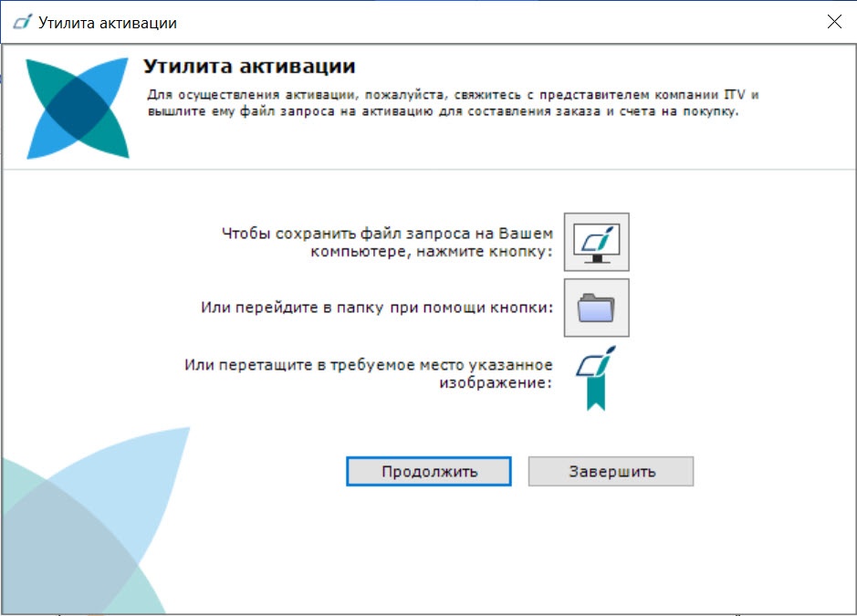The image size is (857, 616).
Task: Click the Или перетащите в требуемое место label
Action: (368, 374)
